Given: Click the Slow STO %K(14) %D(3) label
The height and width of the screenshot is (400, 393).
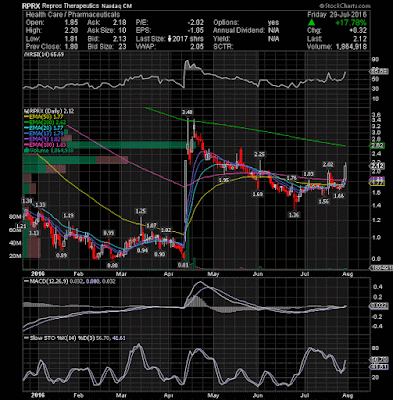Looking at the screenshot, I should 60,338.
